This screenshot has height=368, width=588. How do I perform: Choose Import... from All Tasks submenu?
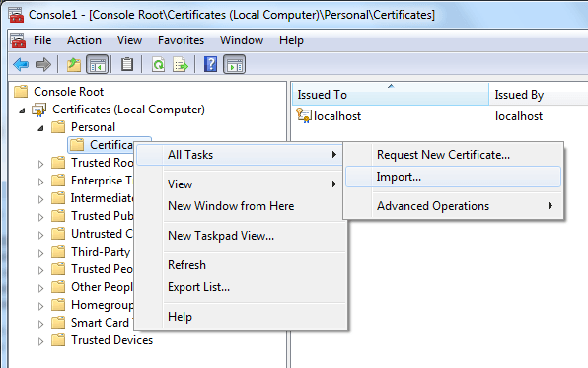[x=453, y=177]
